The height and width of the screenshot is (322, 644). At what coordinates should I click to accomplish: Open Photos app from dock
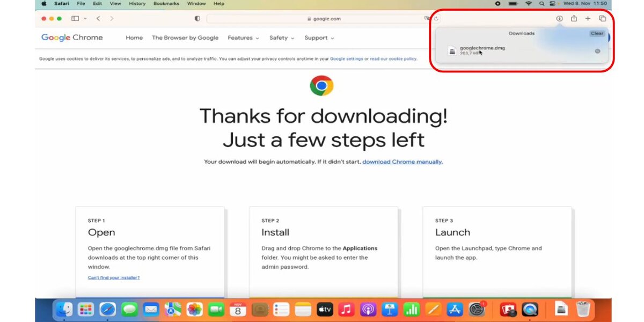click(194, 309)
